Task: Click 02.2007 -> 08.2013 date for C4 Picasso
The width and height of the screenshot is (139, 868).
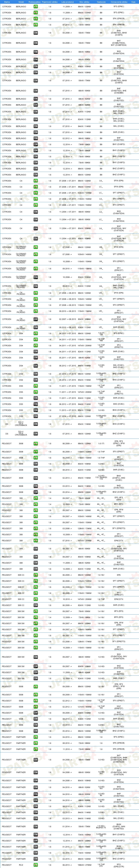Action: (x=67, y=319)
